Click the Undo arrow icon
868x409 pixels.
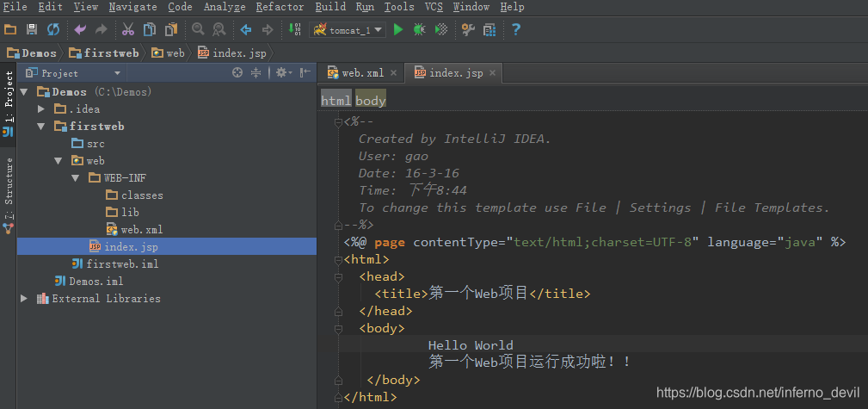pos(80,30)
